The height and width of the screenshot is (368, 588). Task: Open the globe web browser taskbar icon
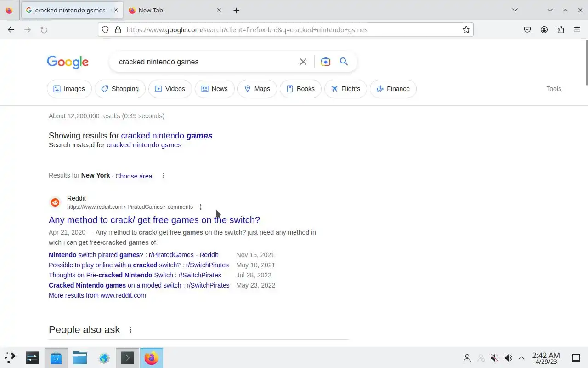(x=104, y=358)
